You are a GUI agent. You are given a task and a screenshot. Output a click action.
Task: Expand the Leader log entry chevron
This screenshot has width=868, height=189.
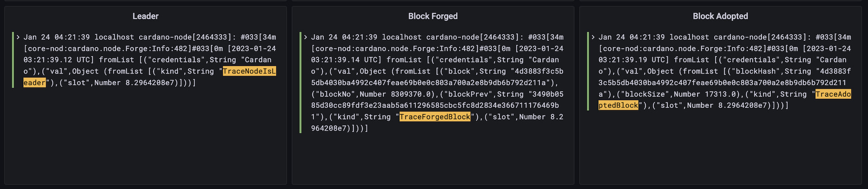18,37
